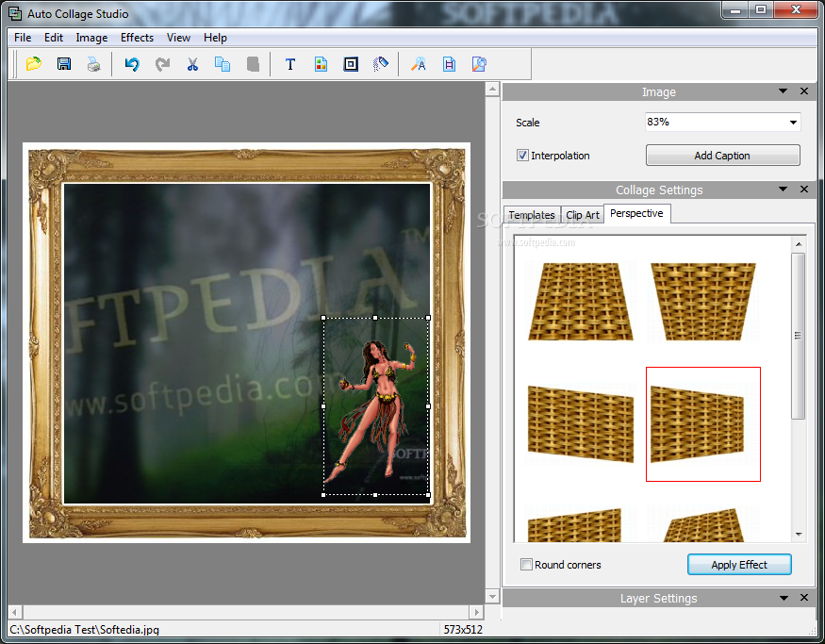Viewport: 825px width, 644px height.
Task: Switch to the Clip Art tab
Action: coord(583,215)
